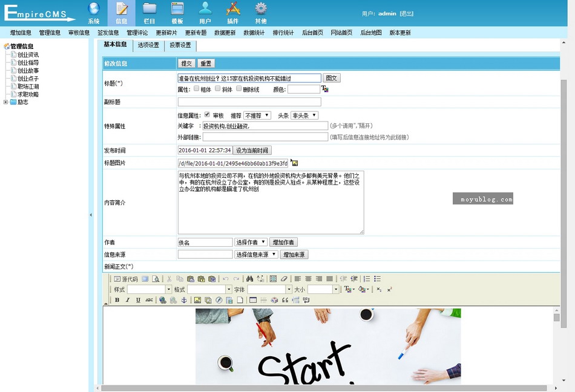The width and height of the screenshot is (575, 392).
Task: Click the title 颜色 color input field
Action: 303,89
